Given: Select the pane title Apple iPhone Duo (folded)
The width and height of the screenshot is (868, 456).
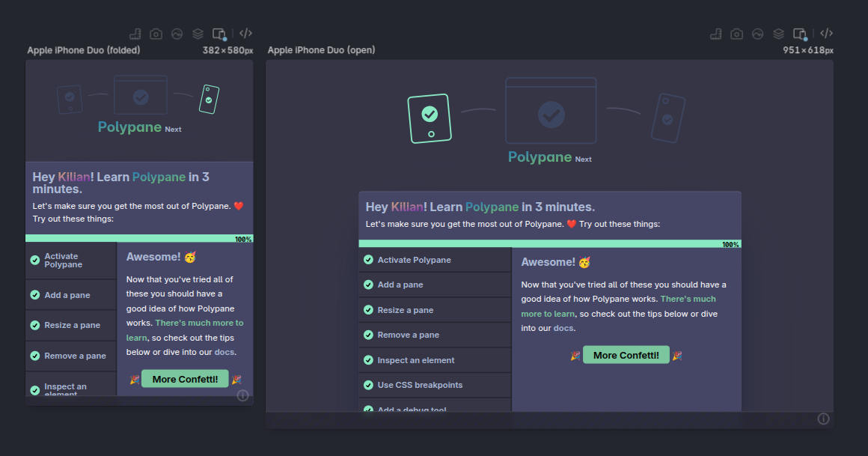Looking at the screenshot, I should click(84, 50).
